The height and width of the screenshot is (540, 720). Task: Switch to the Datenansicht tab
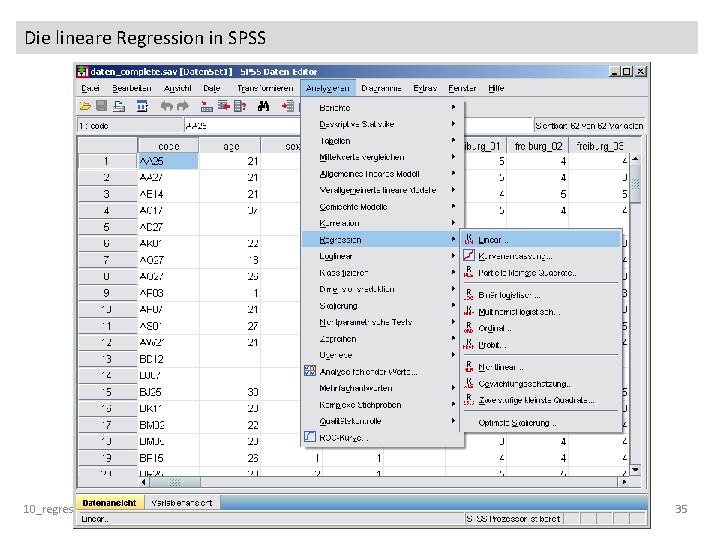pos(109,503)
